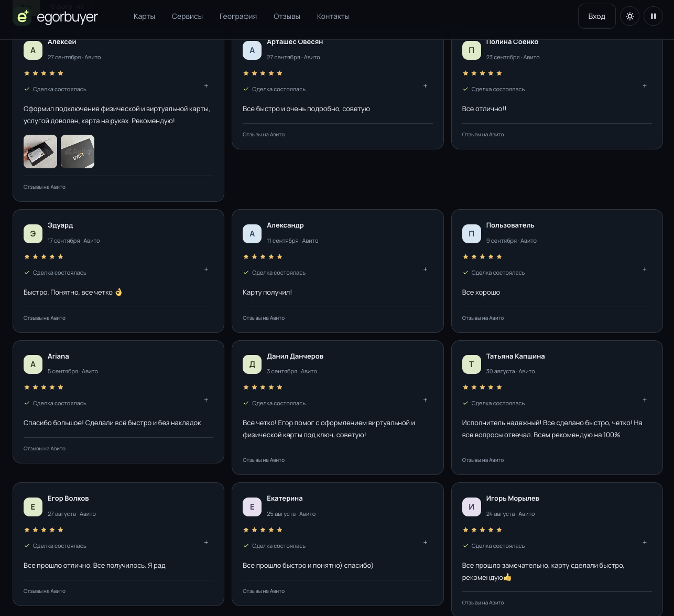Click Алексей's avatar icon
674x616 pixels.
(33, 50)
